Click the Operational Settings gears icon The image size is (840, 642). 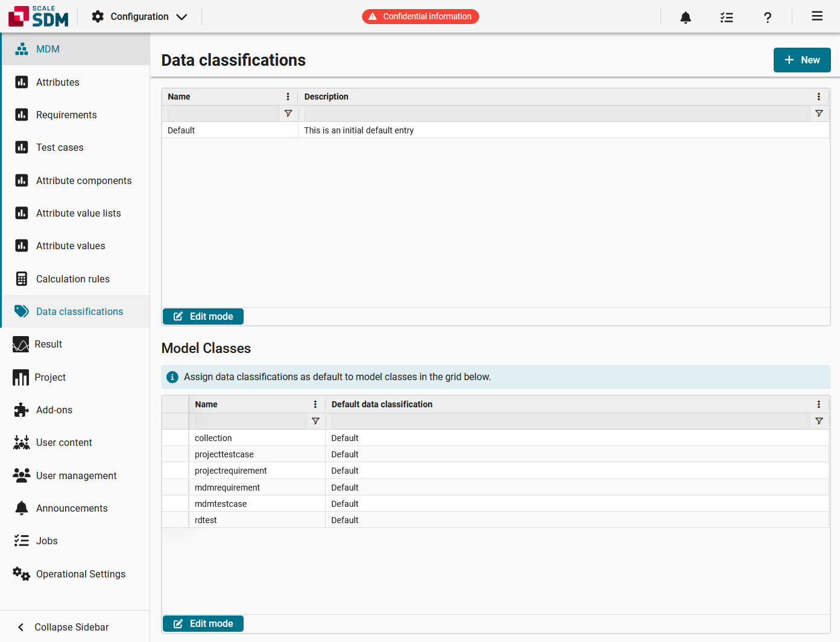click(22, 574)
